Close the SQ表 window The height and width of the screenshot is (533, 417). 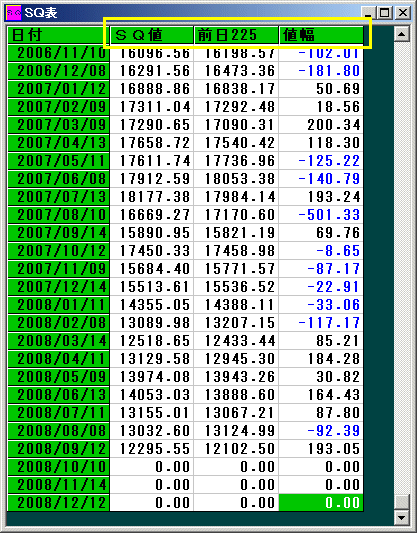(403, 13)
